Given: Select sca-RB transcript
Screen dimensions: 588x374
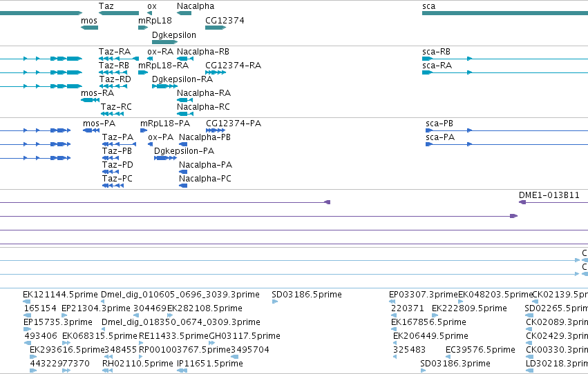Looking at the screenshot, I should tap(505, 59).
